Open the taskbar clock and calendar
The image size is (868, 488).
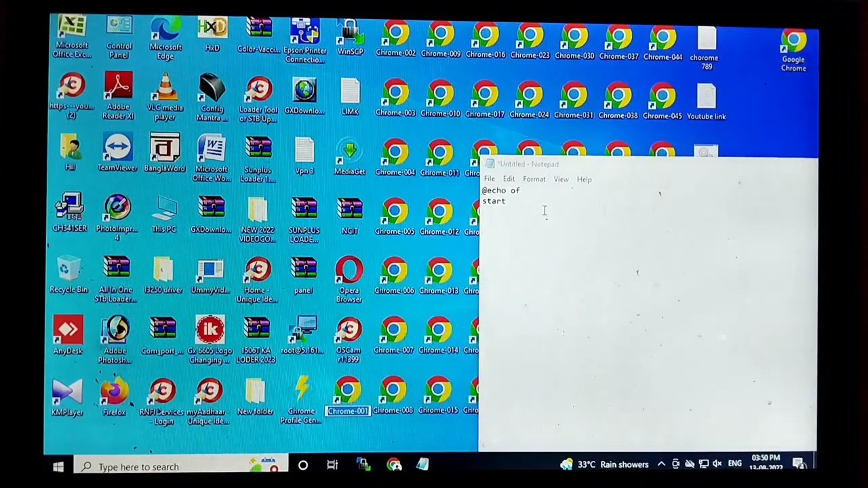coord(766,463)
